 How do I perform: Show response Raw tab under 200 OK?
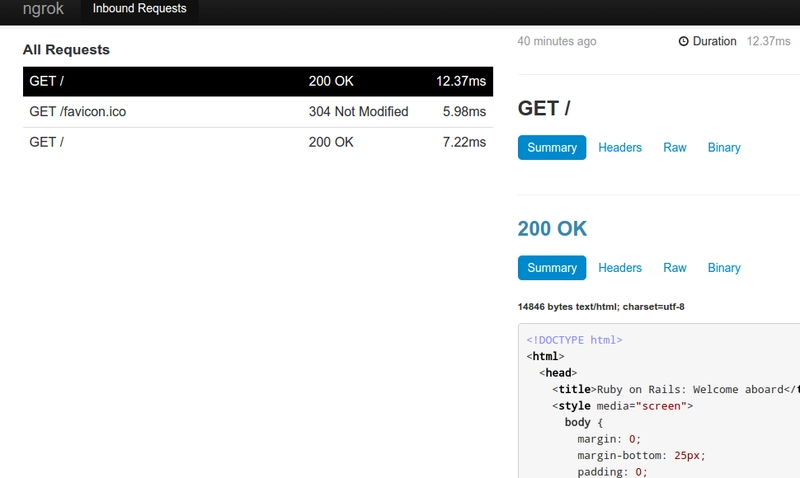point(674,268)
